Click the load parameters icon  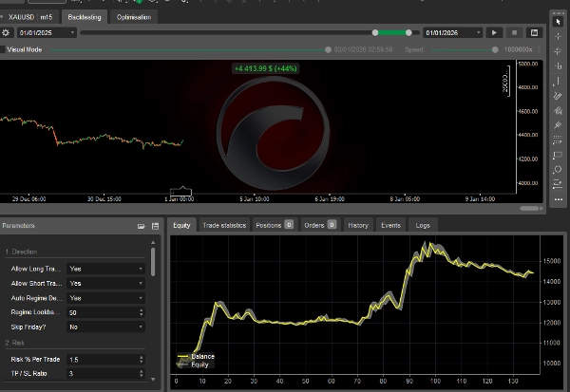141,226
